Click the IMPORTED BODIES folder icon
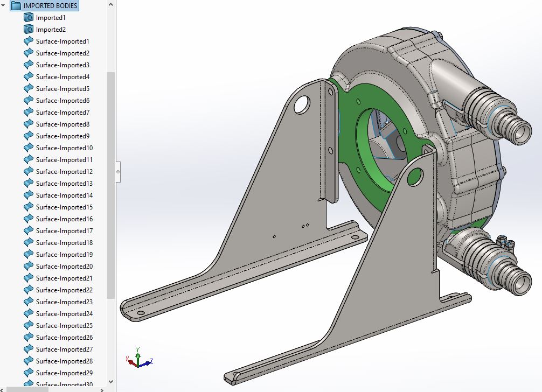 [x=16, y=5]
